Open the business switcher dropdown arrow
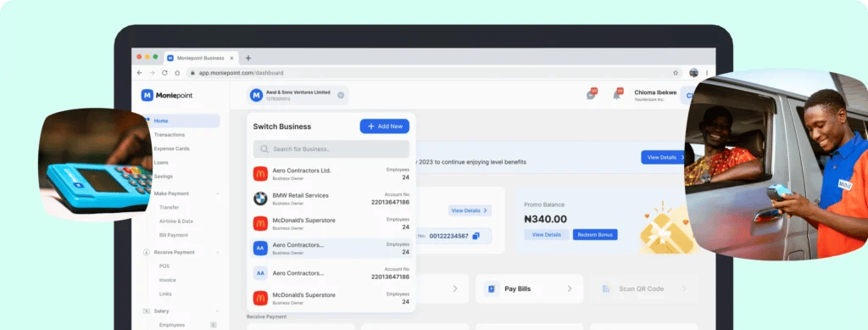The image size is (868, 330). pos(341,95)
